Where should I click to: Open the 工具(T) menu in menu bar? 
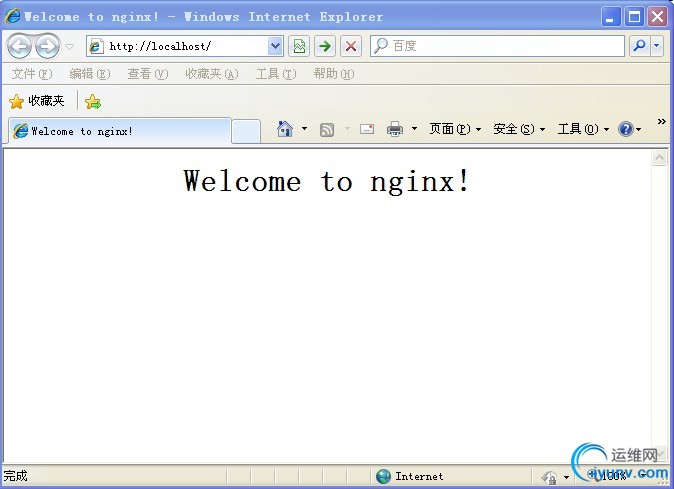pos(276,74)
